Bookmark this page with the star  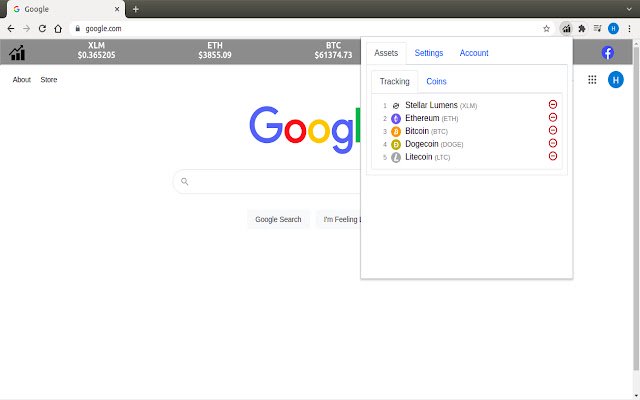point(547,29)
